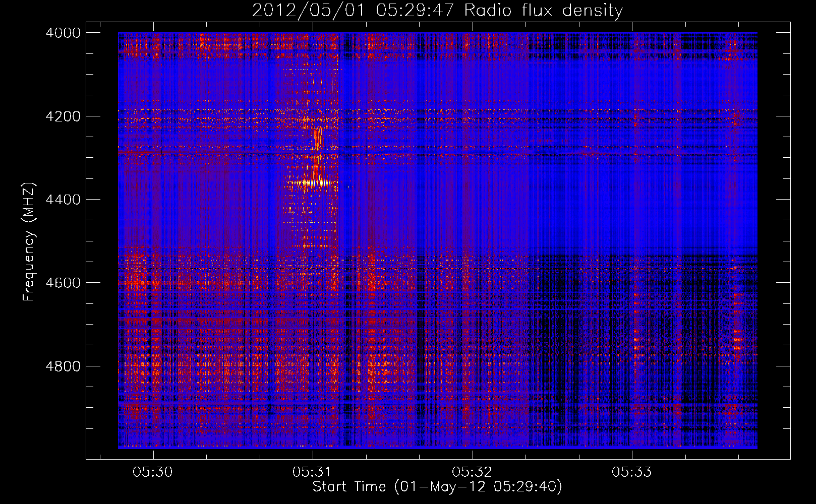This screenshot has height=504, width=816.
Task: Click the 05:33 time tick label
Action: coord(632,472)
